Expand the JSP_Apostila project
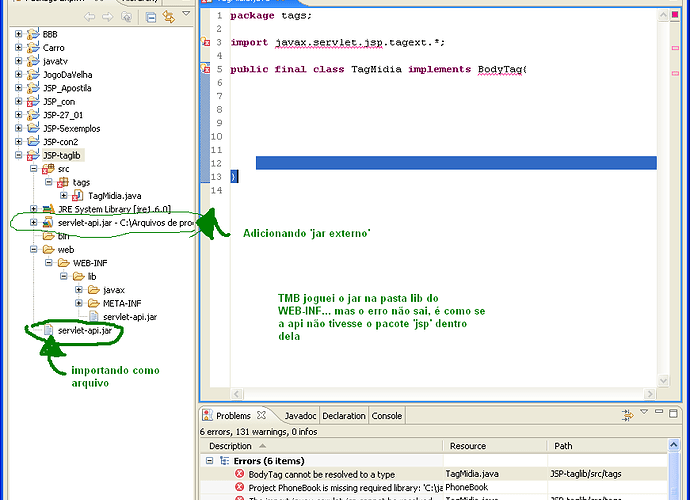 click(x=18, y=88)
